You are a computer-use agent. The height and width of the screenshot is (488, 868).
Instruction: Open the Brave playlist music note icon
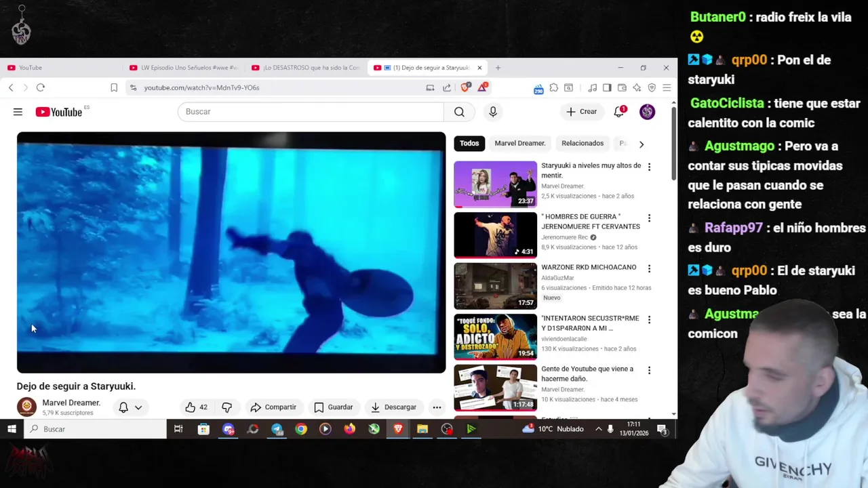593,87
